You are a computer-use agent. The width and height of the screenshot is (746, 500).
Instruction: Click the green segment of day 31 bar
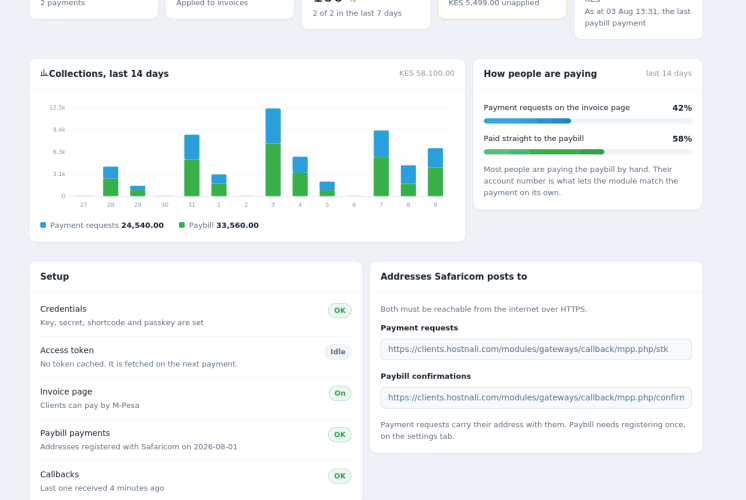tap(192, 178)
